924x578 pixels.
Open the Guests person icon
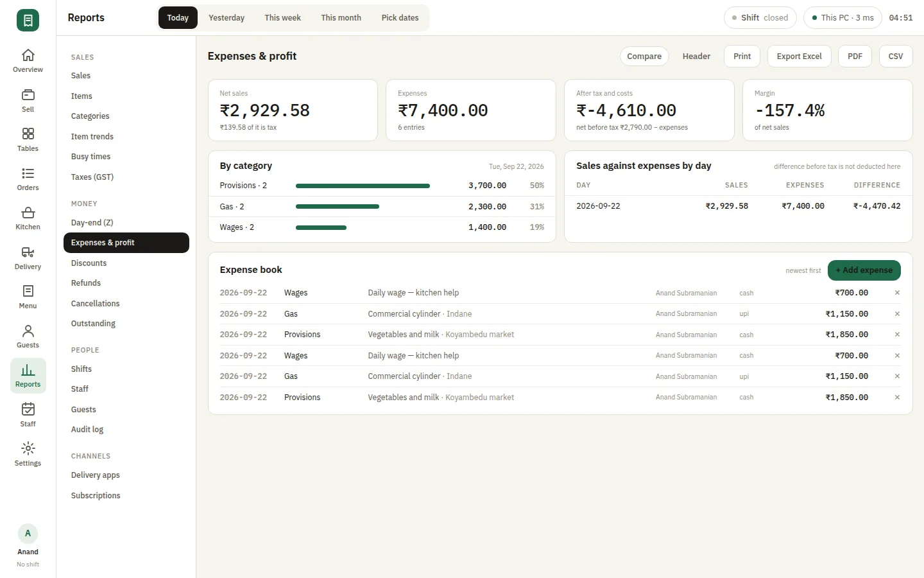click(28, 337)
